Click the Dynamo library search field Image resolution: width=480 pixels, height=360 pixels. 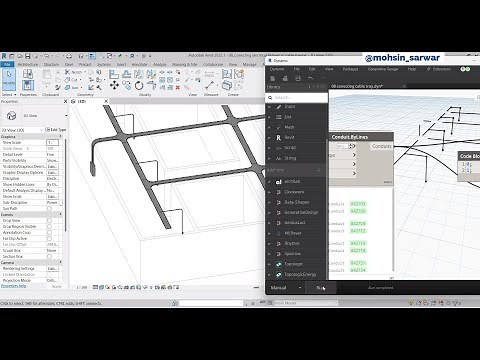[x=297, y=97]
